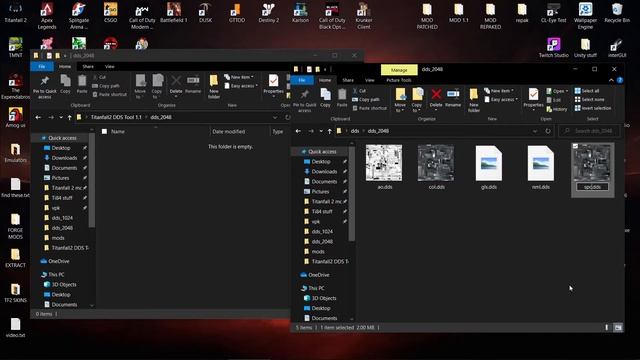This screenshot has width=640, height=360.
Task: Select the nml.dds file
Action: [541, 167]
